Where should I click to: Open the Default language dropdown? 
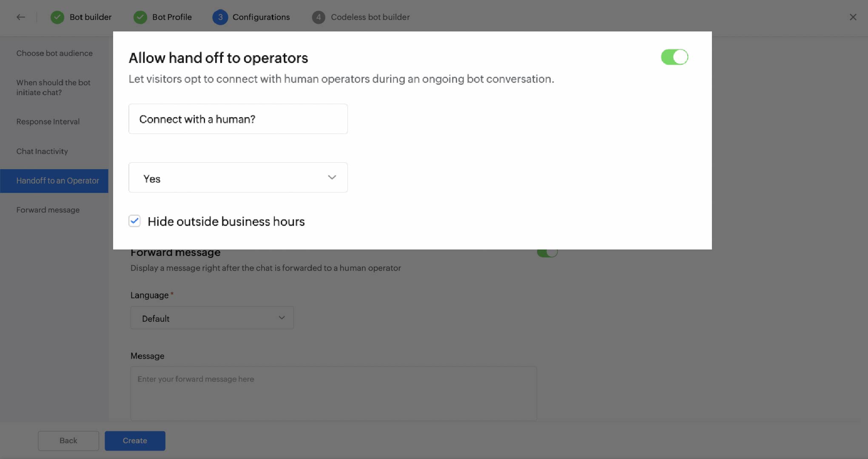pos(211,318)
